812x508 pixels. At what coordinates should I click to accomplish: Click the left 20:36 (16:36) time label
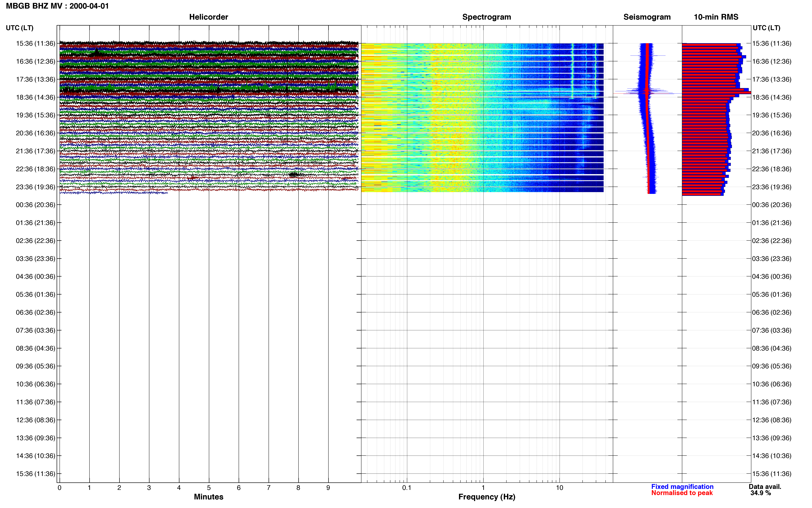pos(36,133)
